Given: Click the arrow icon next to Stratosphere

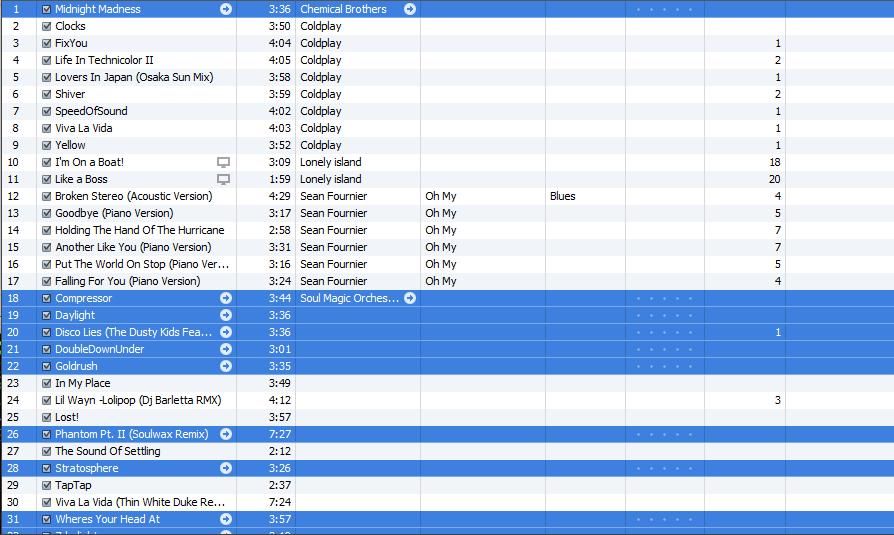Looking at the screenshot, I should coord(226,468).
